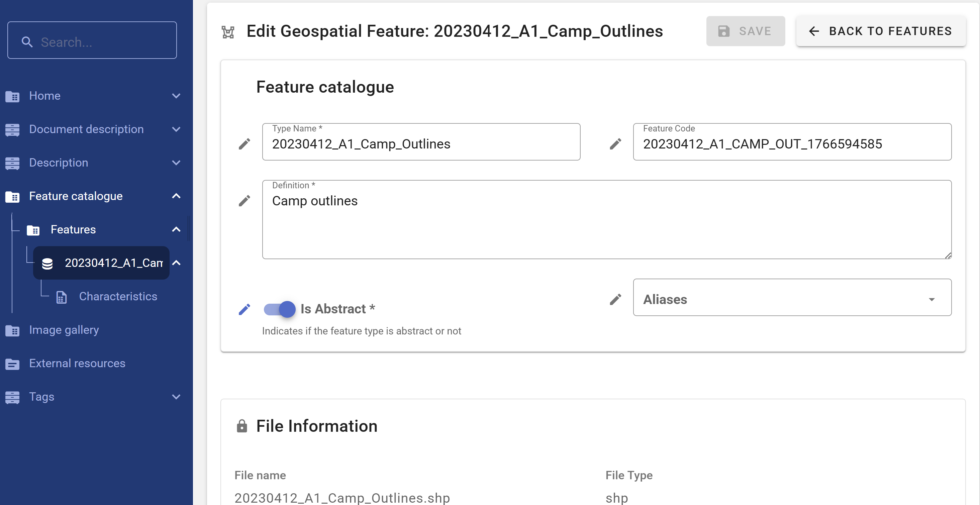Image resolution: width=980 pixels, height=505 pixels.
Task: Click pencil icon beside Aliases dropdown
Action: click(x=615, y=299)
